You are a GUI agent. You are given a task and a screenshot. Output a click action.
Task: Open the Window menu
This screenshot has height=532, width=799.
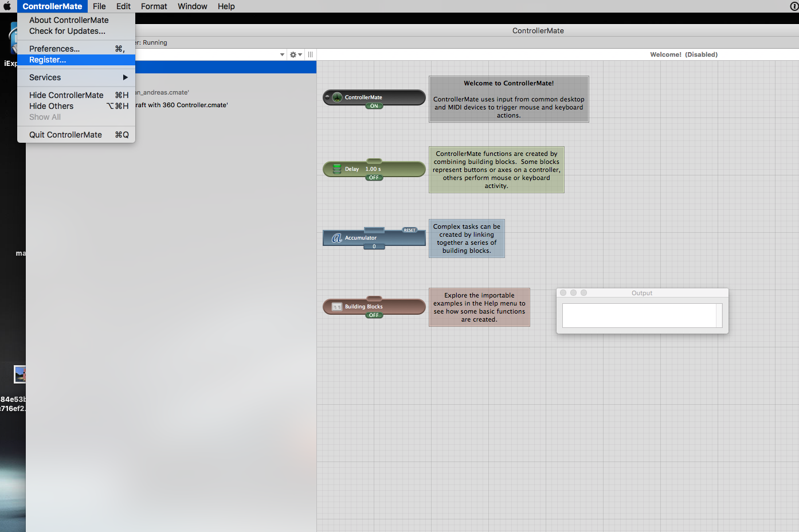pos(193,6)
